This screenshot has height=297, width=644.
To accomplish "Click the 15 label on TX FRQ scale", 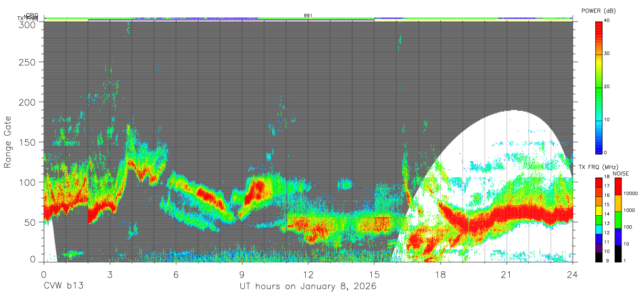I will (606, 205).
